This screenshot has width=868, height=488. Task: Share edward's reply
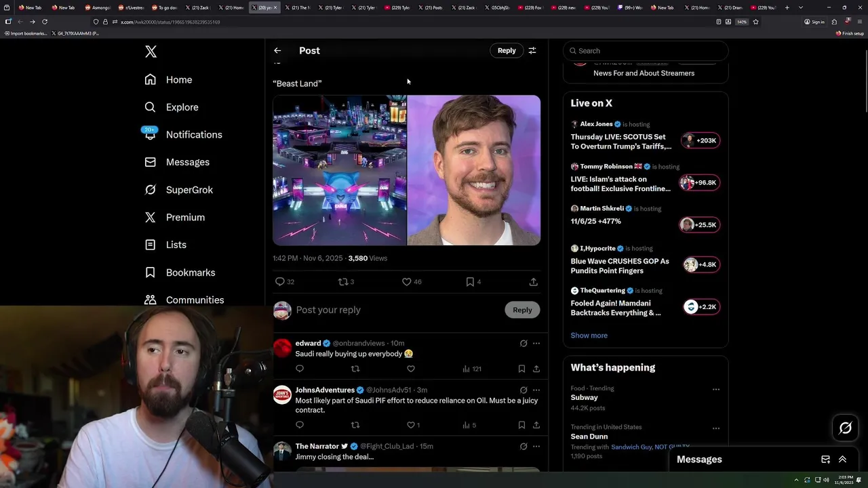(x=536, y=369)
